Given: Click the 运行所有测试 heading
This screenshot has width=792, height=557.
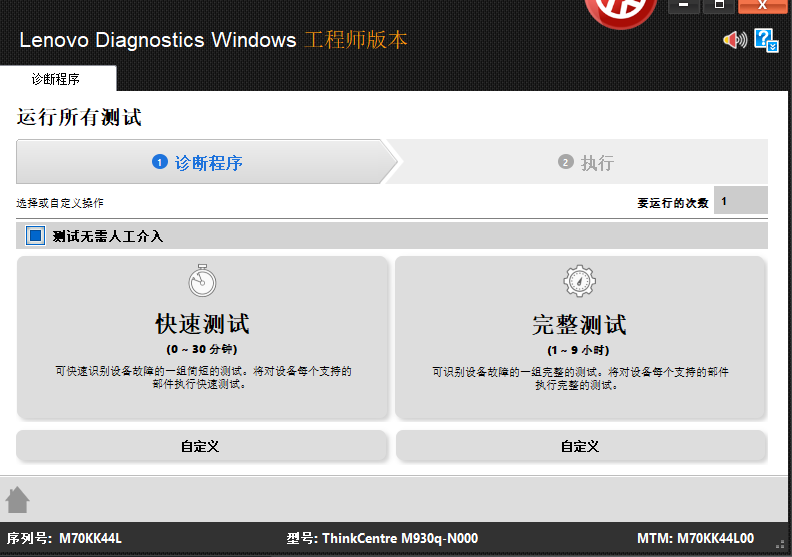Looking at the screenshot, I should pyautogui.click(x=79, y=117).
